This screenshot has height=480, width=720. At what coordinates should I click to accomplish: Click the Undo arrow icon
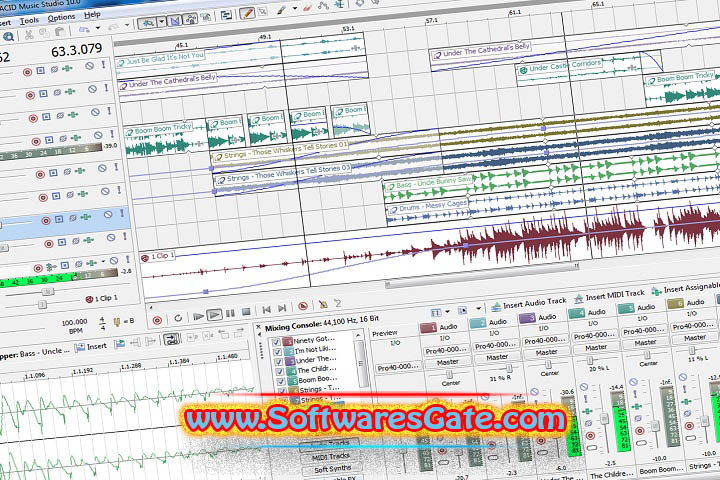click(x=84, y=29)
